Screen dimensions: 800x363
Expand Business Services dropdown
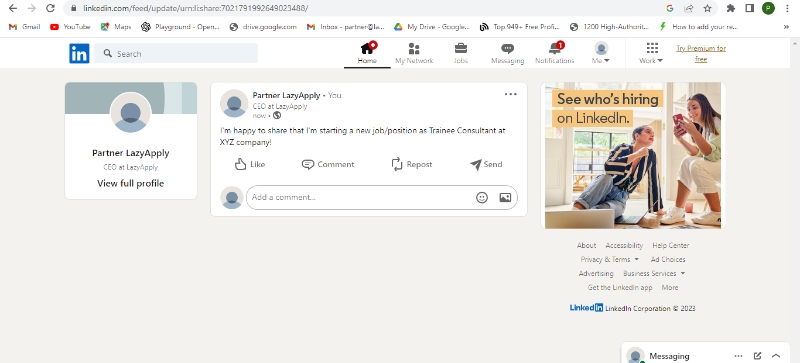point(654,274)
